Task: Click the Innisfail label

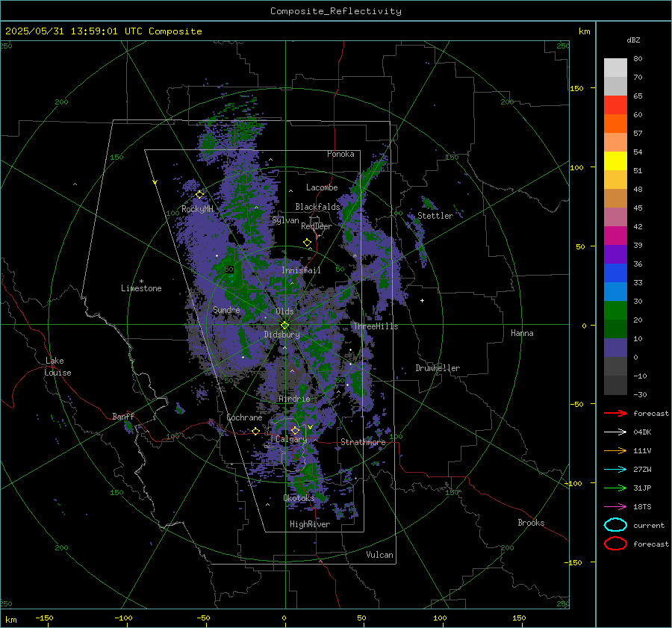Action: click(x=301, y=270)
